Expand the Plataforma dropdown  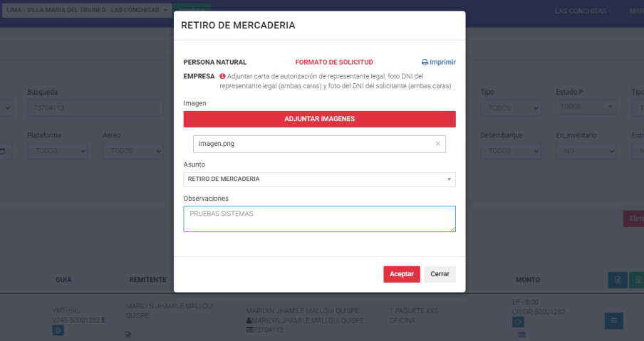58,151
